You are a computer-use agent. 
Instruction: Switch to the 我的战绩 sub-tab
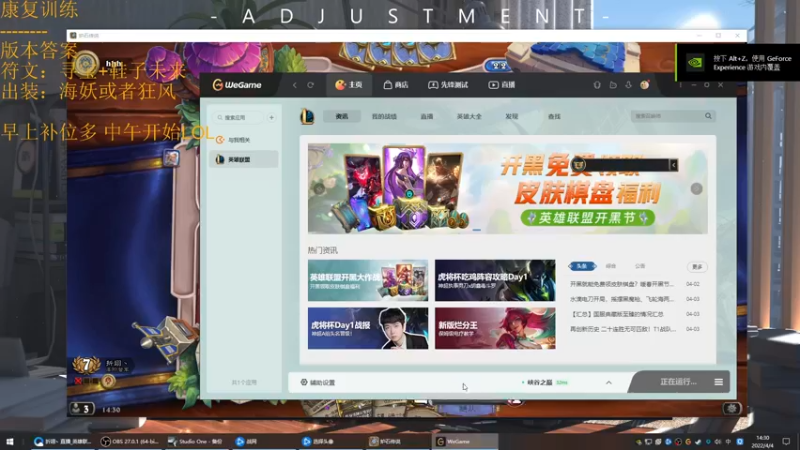(x=384, y=117)
